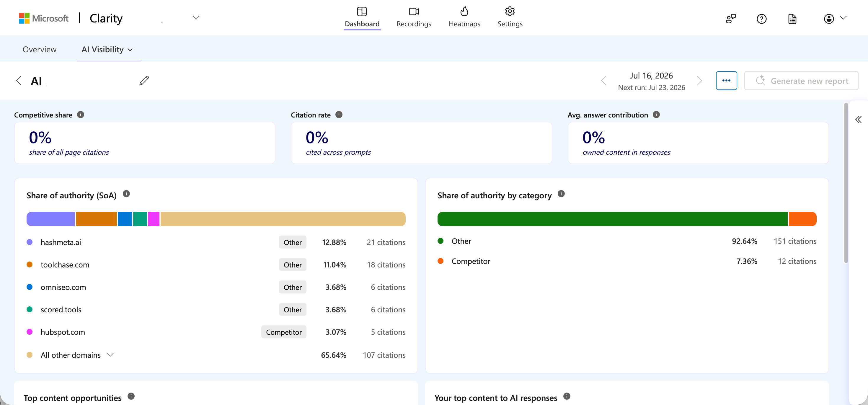Click the tan All other domains bar segment
This screenshot has width=868, height=405.
pyautogui.click(x=283, y=219)
